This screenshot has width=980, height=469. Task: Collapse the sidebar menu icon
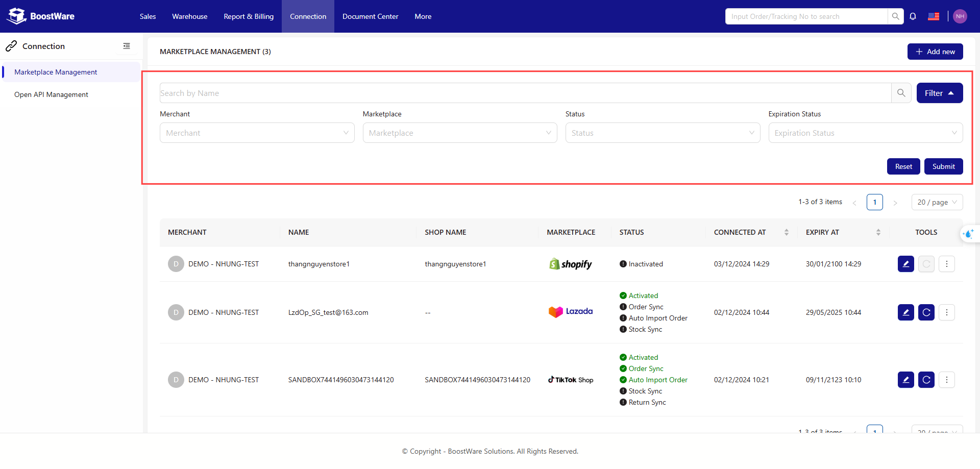point(127,46)
